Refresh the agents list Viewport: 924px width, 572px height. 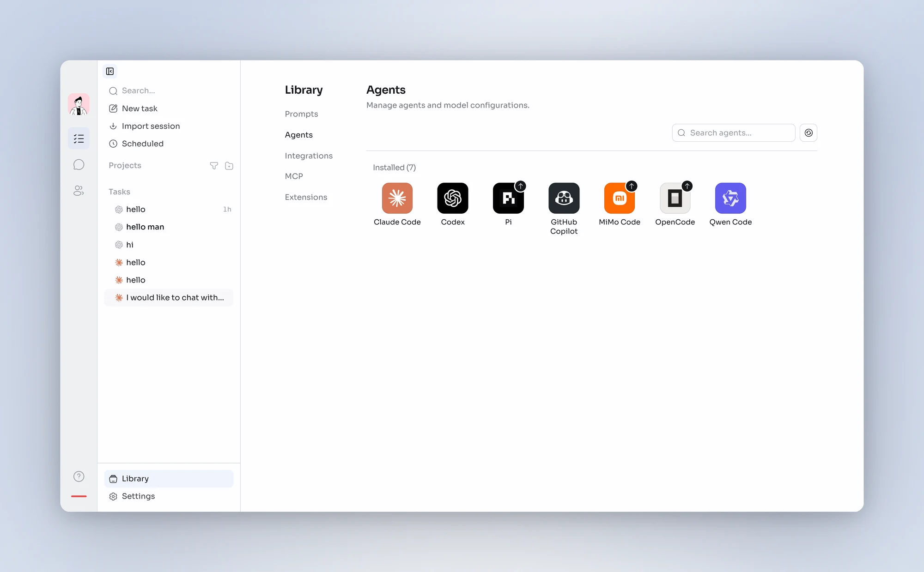coord(808,133)
